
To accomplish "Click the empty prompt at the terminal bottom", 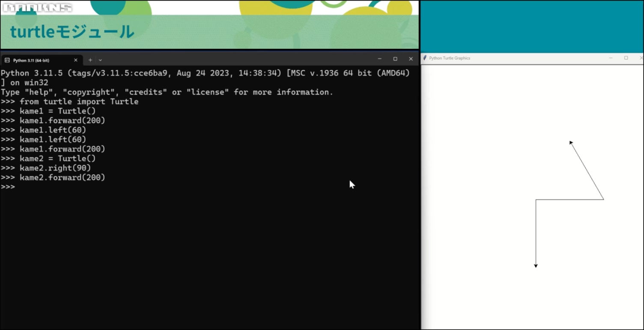I will click(x=8, y=187).
